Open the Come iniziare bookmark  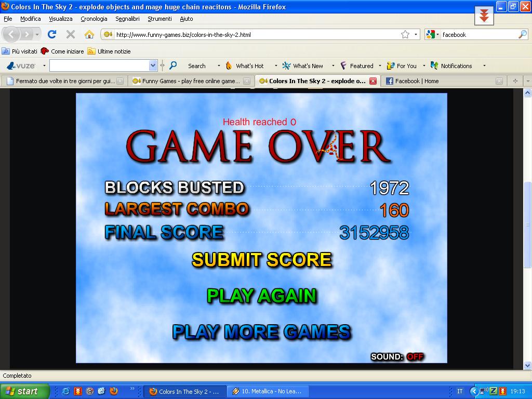point(62,51)
